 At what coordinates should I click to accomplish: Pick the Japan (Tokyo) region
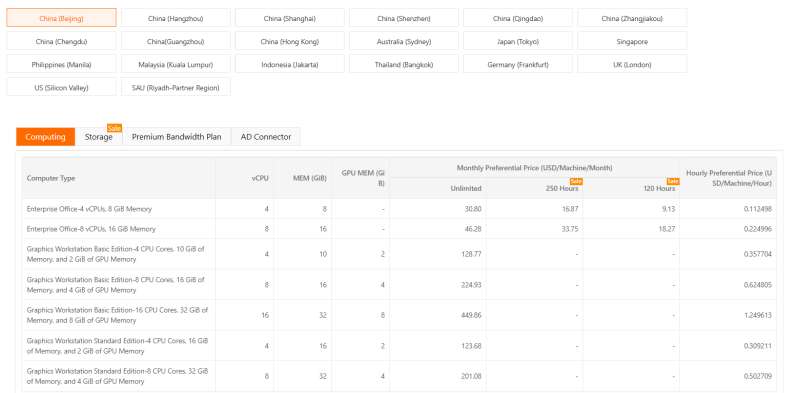coord(518,42)
